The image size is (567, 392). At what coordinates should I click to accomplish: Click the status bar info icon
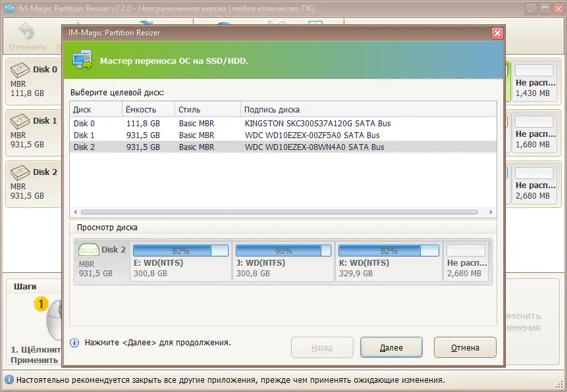tap(9, 380)
